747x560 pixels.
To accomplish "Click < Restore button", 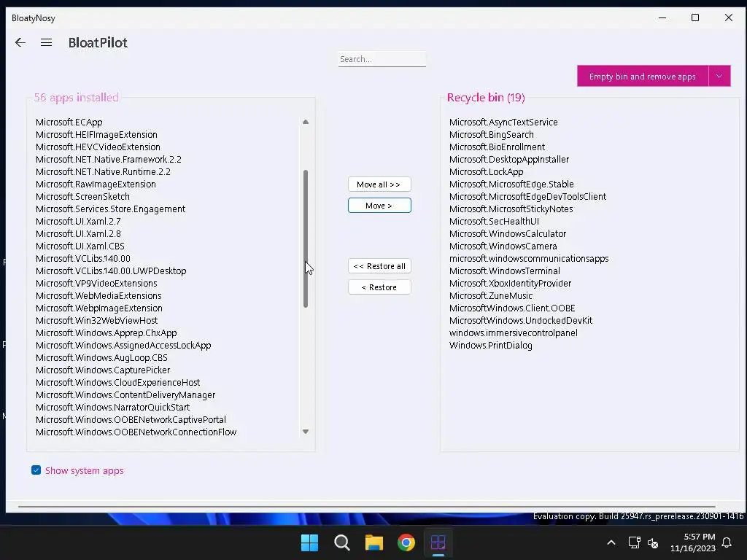I will pos(379,287).
